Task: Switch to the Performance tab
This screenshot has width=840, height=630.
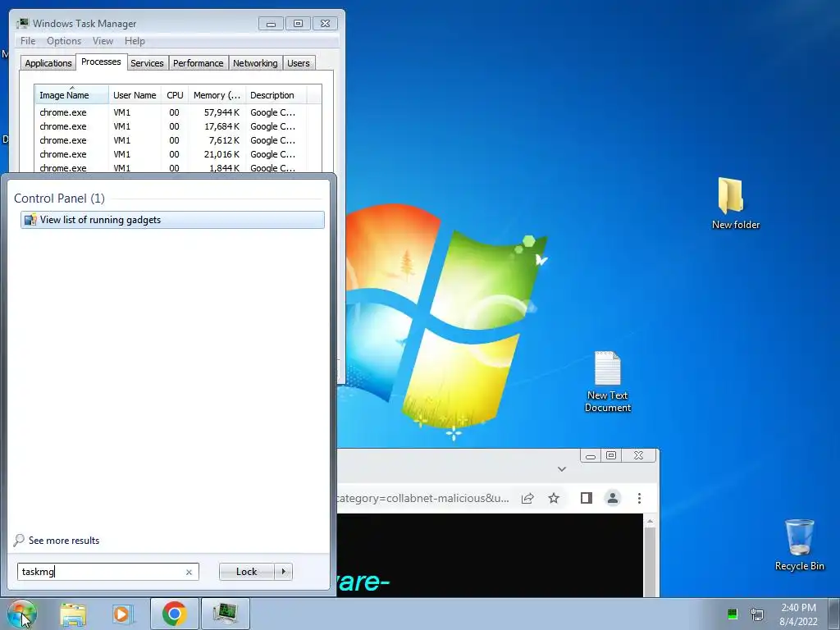Action: click(x=199, y=63)
